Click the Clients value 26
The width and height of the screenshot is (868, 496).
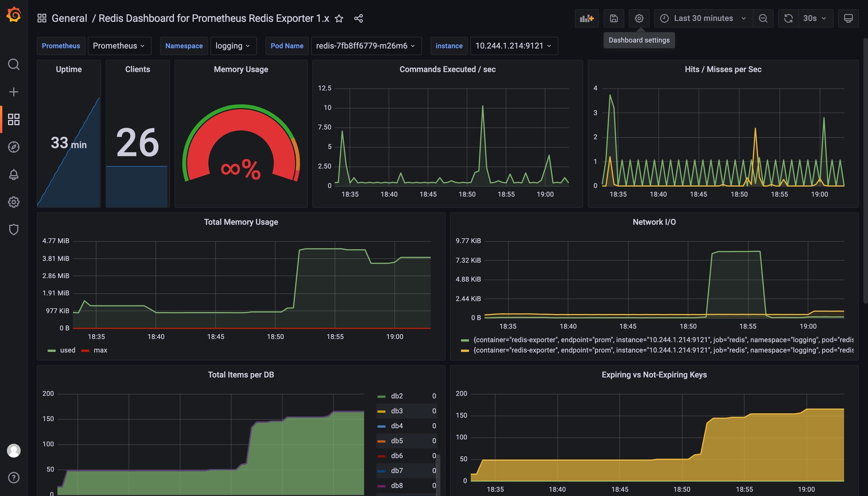(x=137, y=142)
